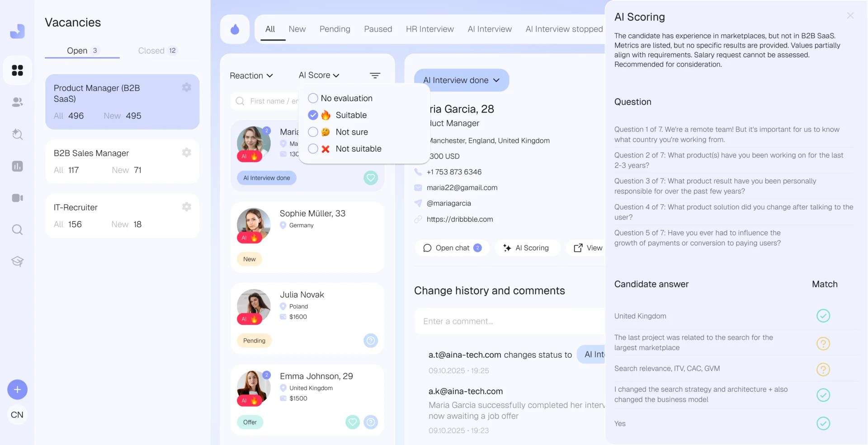Click the question mark icon on Julia Novak card

(371, 341)
